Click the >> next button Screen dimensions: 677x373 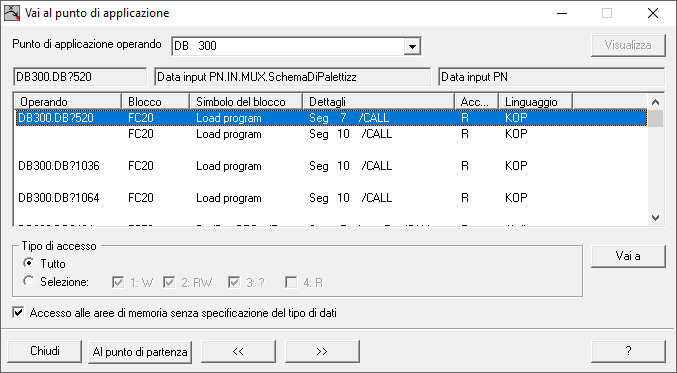[x=322, y=351]
